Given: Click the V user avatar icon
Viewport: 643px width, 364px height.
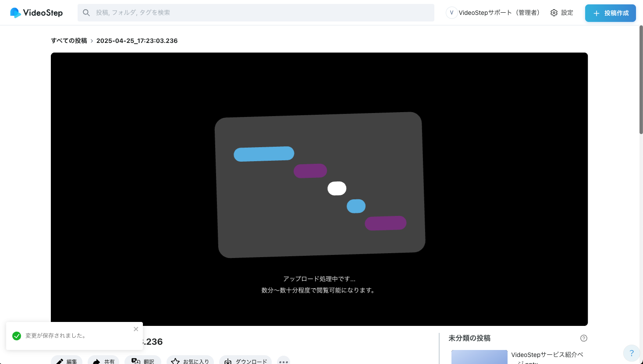Looking at the screenshot, I should click(x=451, y=13).
